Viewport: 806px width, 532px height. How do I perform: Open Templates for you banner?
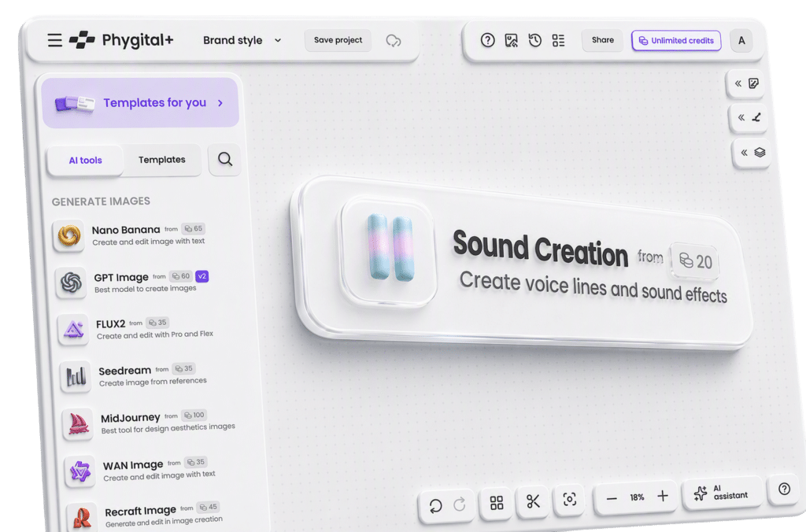point(140,103)
